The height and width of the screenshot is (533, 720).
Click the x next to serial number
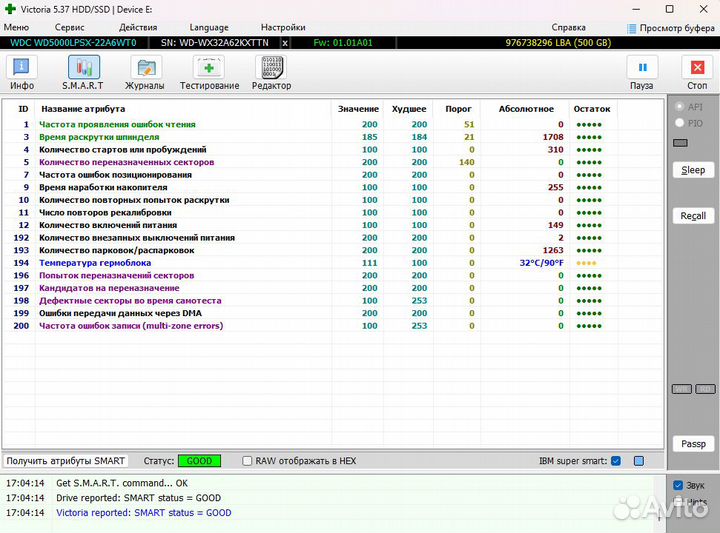285,43
